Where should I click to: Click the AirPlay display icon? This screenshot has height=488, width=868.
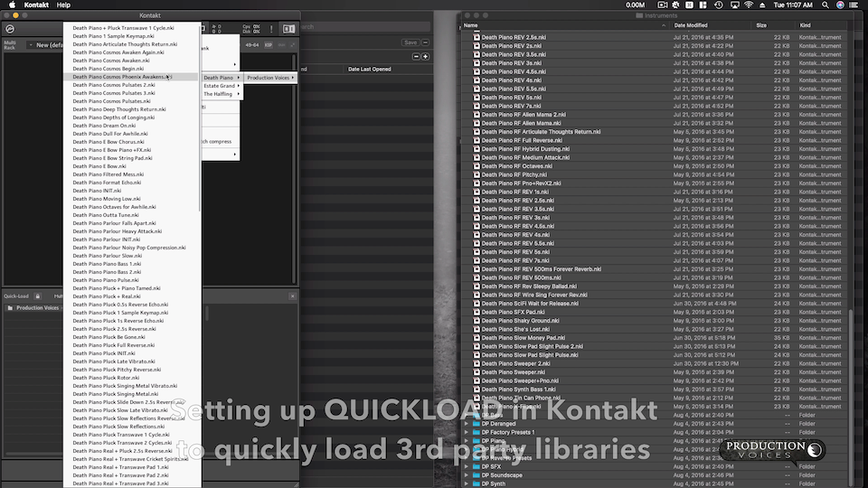pos(734,5)
